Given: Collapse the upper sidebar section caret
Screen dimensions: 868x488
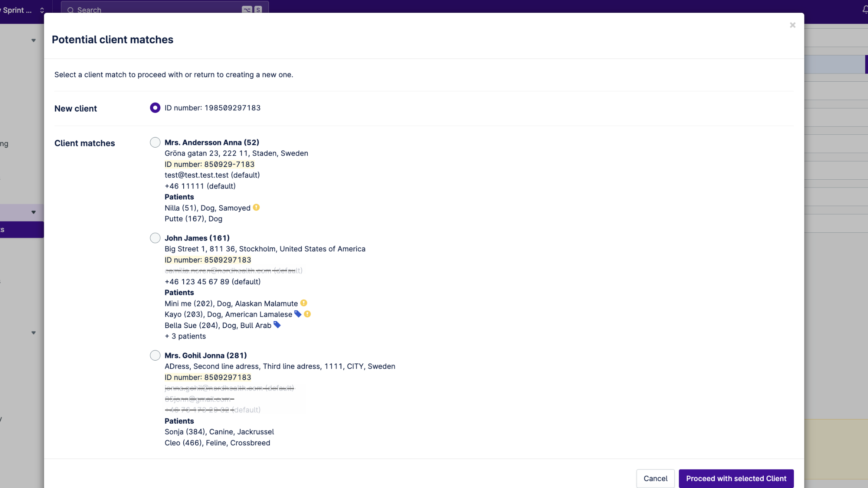Looking at the screenshot, I should 33,40.
